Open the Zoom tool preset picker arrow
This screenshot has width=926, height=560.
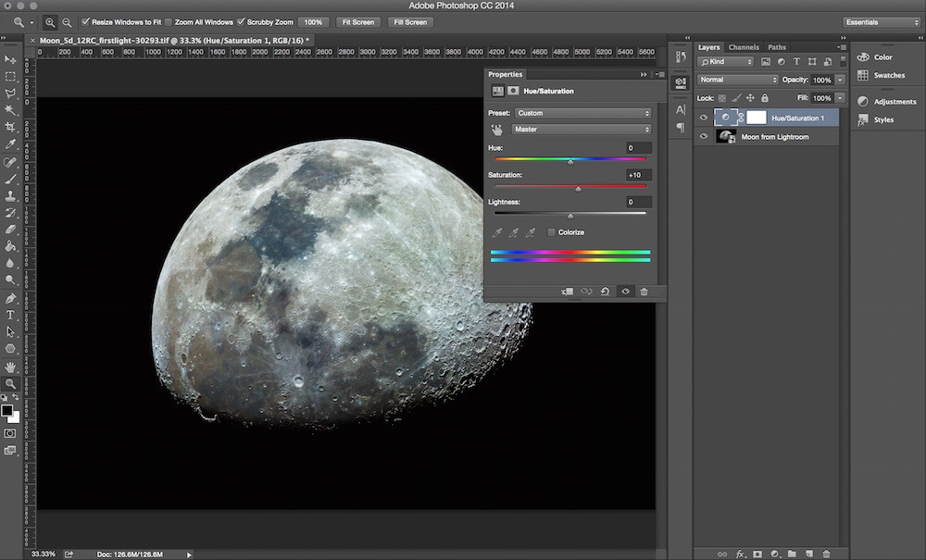[x=31, y=22]
